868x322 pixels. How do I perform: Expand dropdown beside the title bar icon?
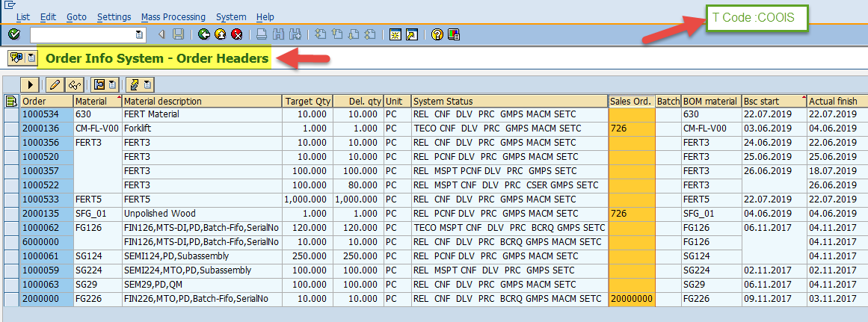coord(31,58)
